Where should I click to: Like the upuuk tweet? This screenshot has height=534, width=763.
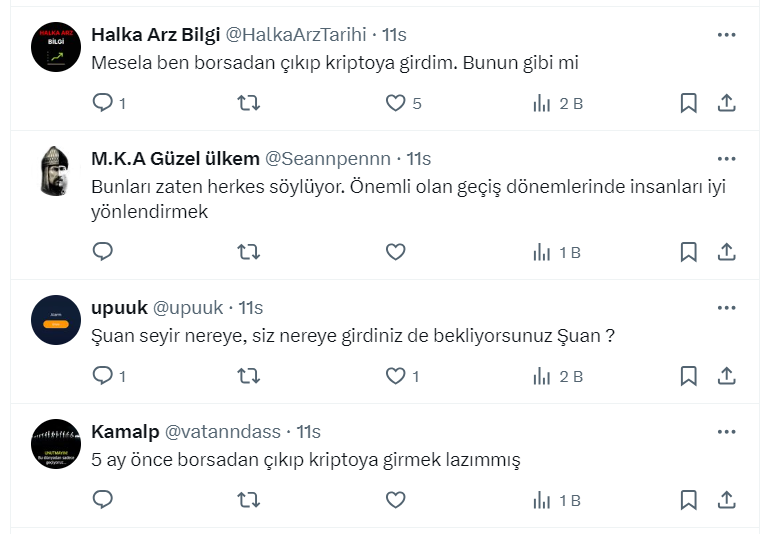[x=396, y=376]
